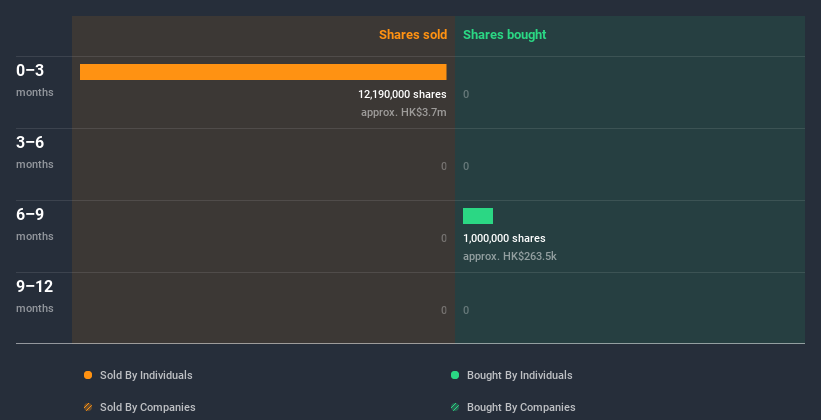Select the 6–9 months row label
The image size is (821, 420).
click(x=35, y=224)
